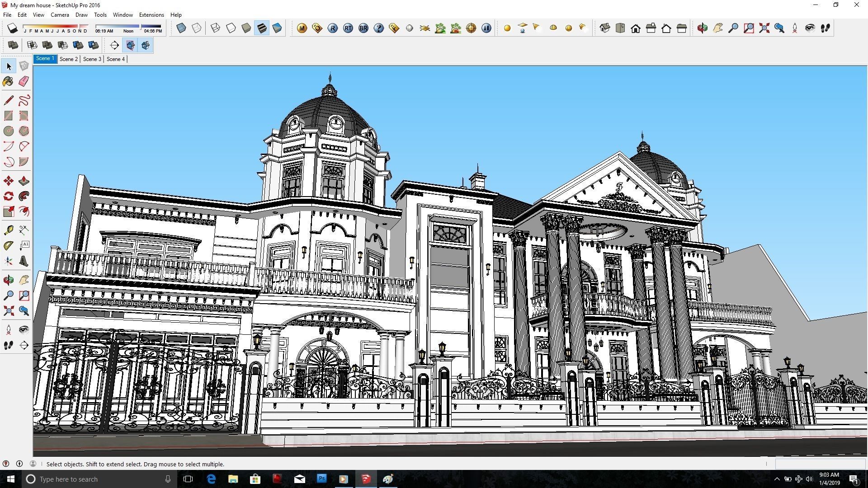This screenshot has width=868, height=488.
Task: Enable Wireframe face style
Action: click(x=216, y=28)
